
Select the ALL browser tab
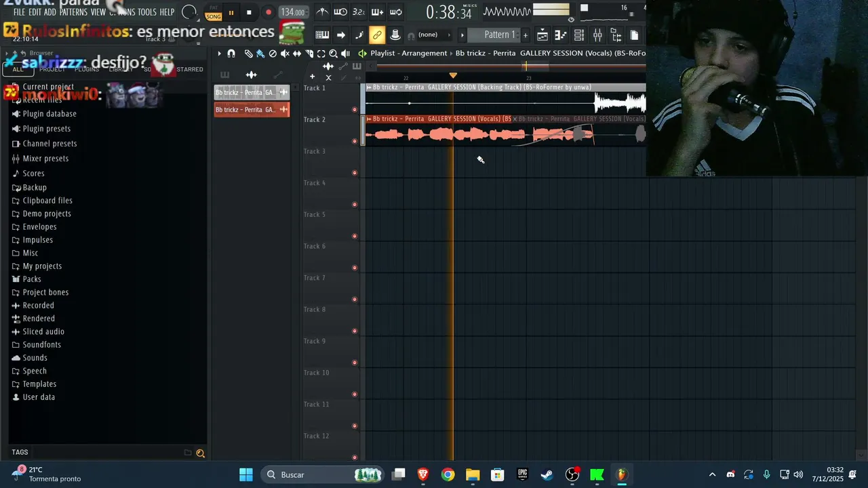(x=18, y=69)
